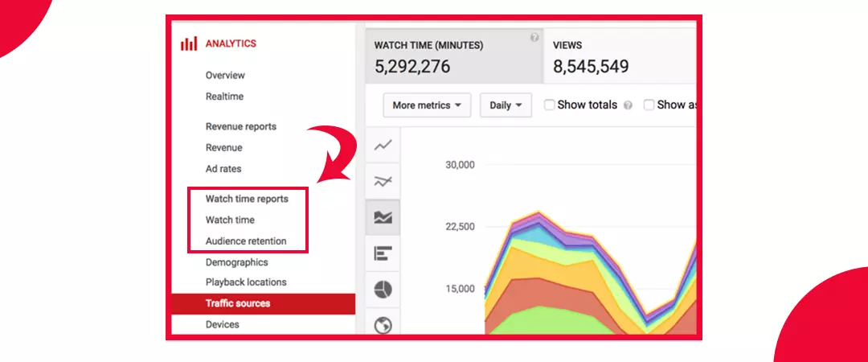The width and height of the screenshot is (868, 362).
Task: Select the stacked area chart icon
Action: click(383, 217)
